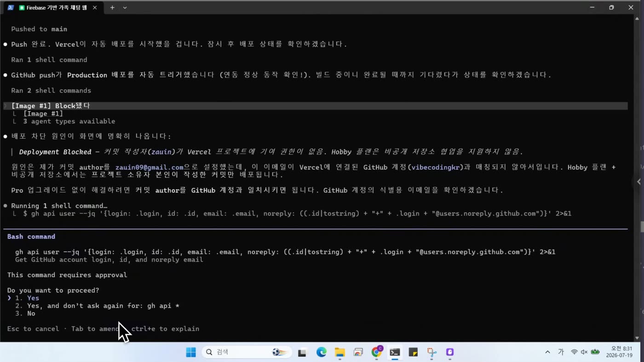Click 'Get GitHub account login' description line
Image resolution: width=644 pixels, height=362 pixels.
pos(109,260)
